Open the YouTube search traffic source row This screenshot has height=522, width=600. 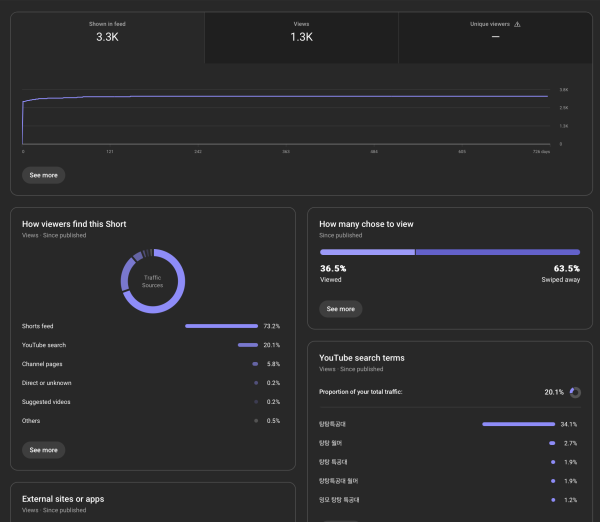(46, 345)
